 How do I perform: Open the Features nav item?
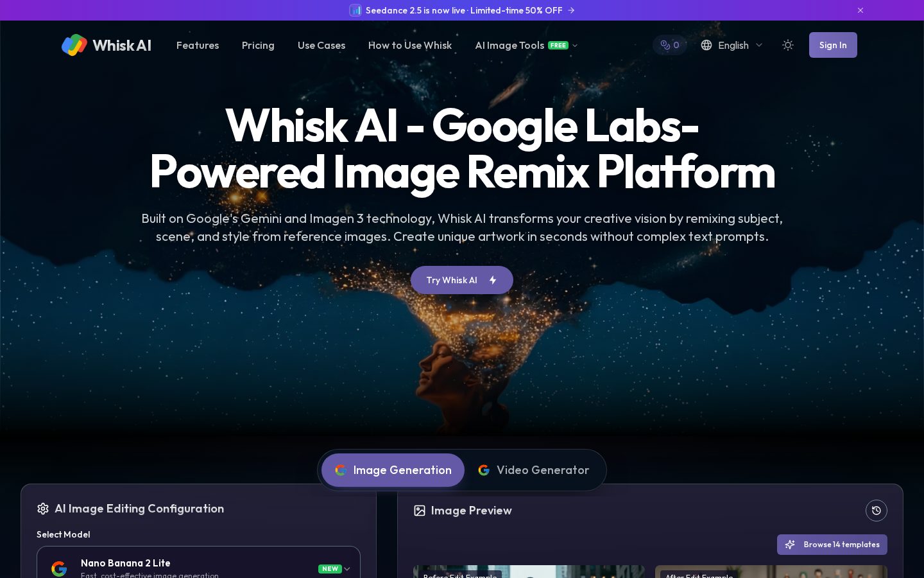click(198, 45)
